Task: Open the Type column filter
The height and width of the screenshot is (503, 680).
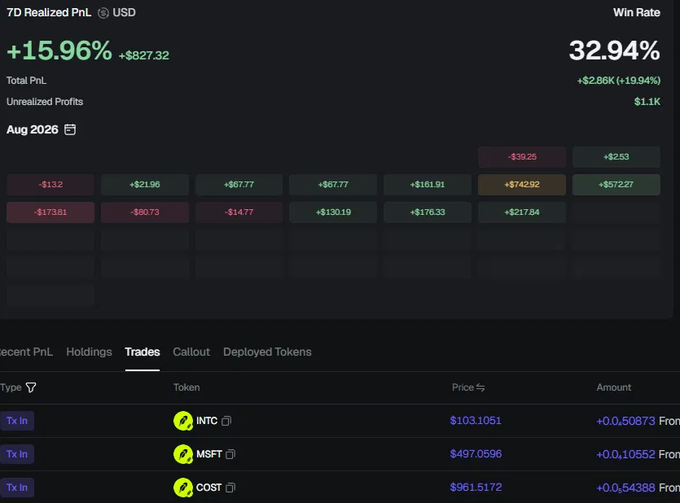Action: [x=31, y=387]
